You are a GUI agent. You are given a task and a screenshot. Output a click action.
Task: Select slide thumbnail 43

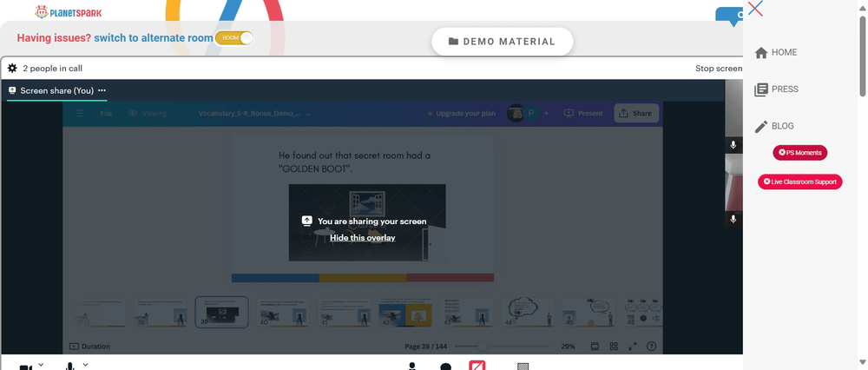click(x=467, y=313)
